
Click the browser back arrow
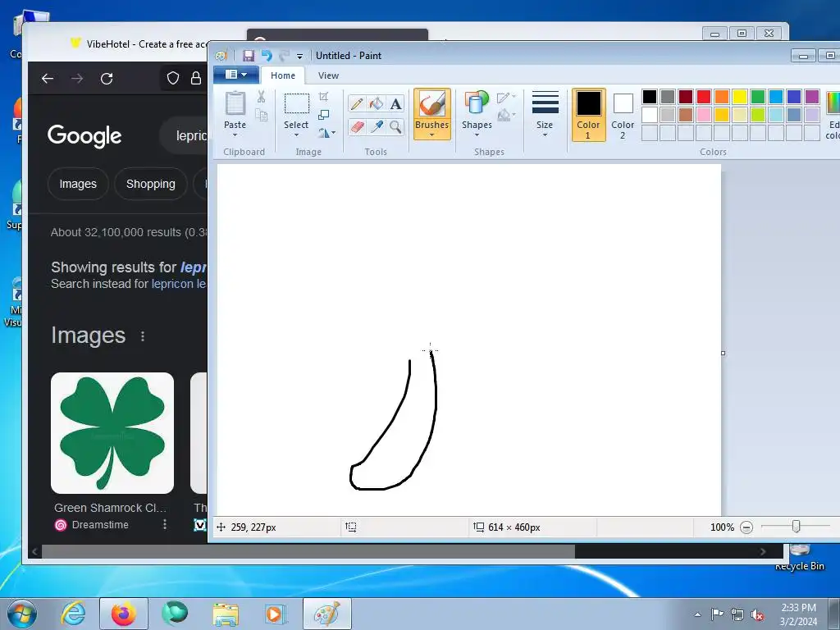tap(48, 79)
